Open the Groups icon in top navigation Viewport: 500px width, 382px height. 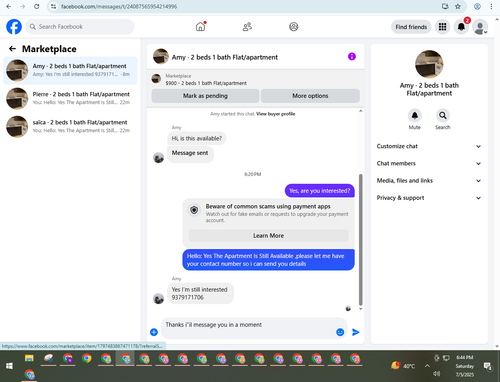click(x=294, y=27)
